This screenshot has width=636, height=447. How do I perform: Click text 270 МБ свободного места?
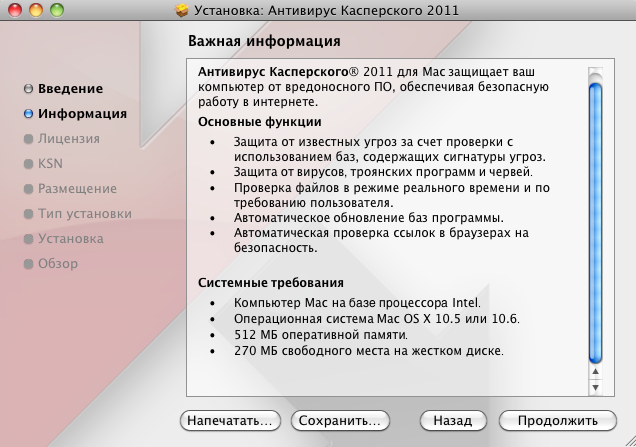pyautogui.click(x=314, y=351)
